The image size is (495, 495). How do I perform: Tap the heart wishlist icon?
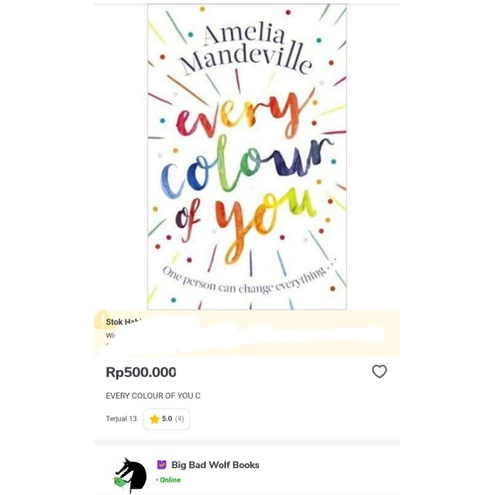[x=379, y=372]
